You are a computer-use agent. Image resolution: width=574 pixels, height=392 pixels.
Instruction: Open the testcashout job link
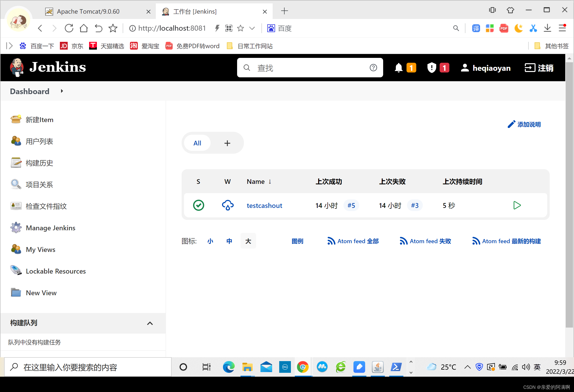point(264,205)
